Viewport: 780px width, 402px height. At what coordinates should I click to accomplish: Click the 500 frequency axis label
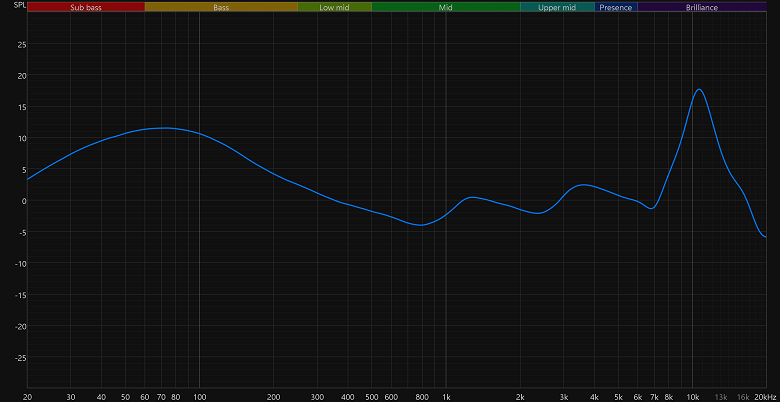click(x=371, y=397)
